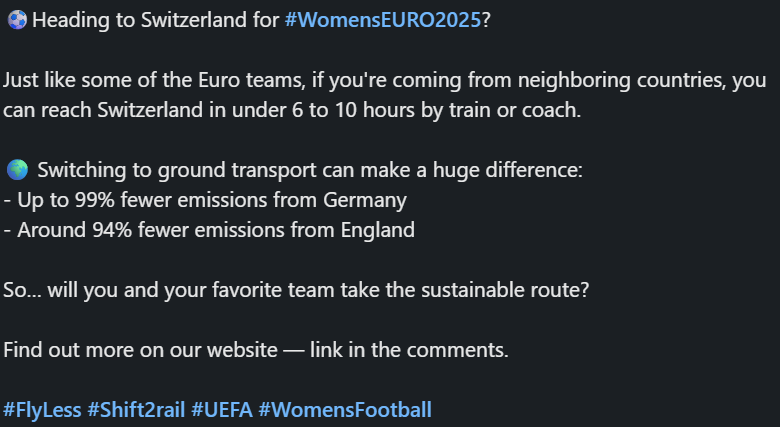This screenshot has width=780, height=427.
Task: Click the word "Germany" in the list
Action: 365,200
